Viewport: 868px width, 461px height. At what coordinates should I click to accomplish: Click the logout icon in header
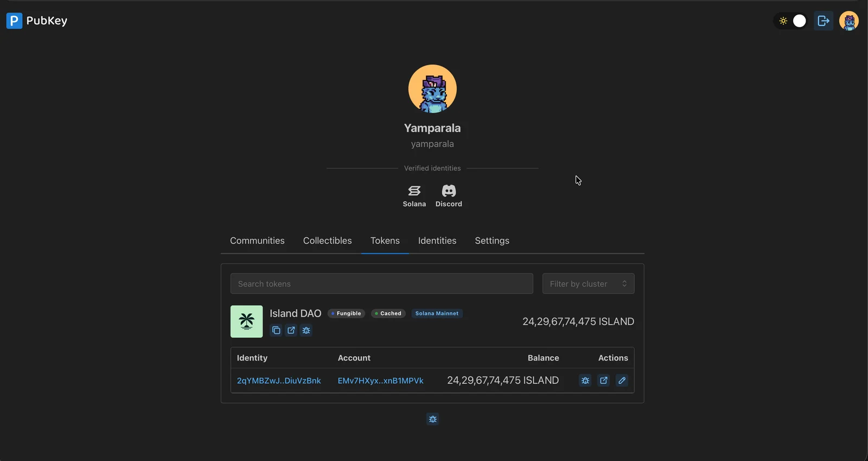824,21
